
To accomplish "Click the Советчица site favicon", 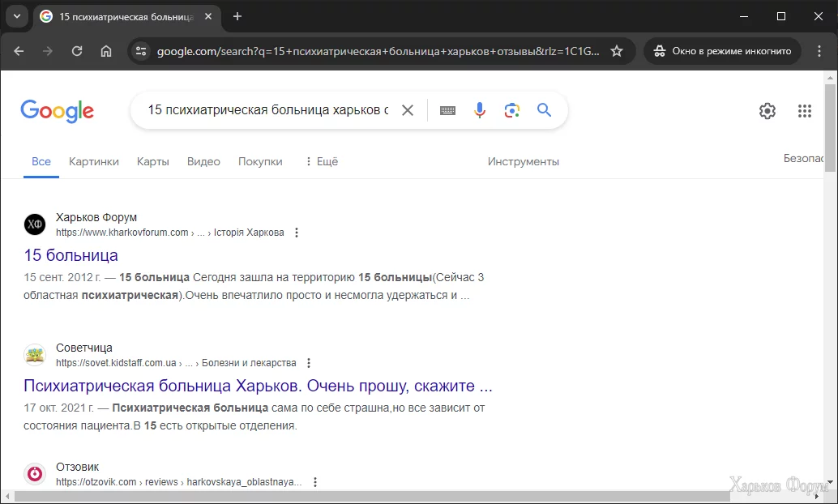I will (36, 355).
